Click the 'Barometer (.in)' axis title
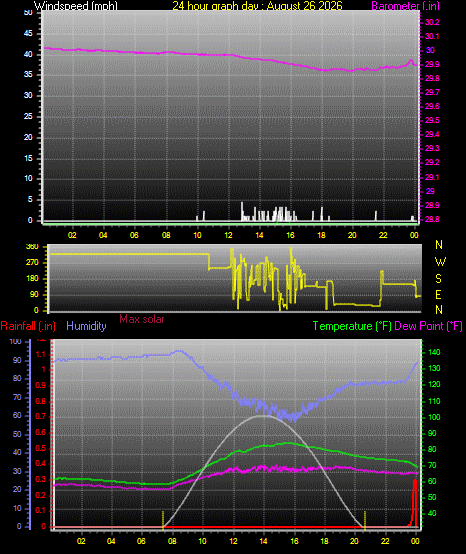This screenshot has height=554, width=466. [x=405, y=6]
